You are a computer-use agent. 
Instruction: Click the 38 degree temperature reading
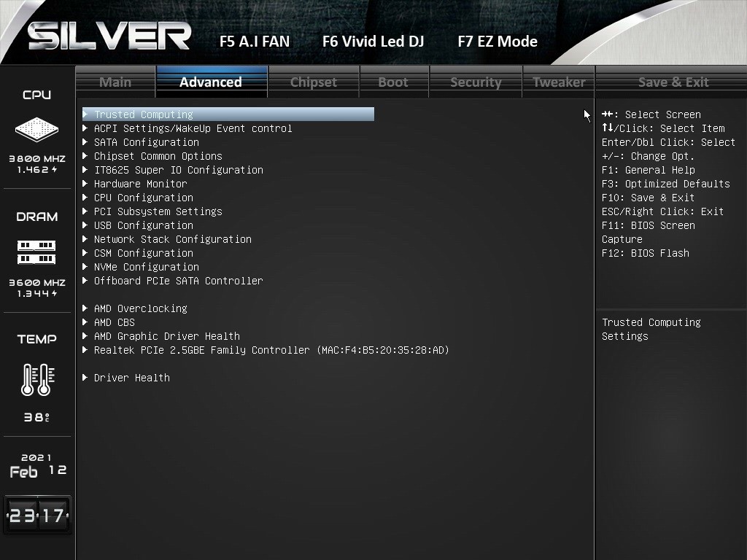pyautogui.click(x=37, y=417)
